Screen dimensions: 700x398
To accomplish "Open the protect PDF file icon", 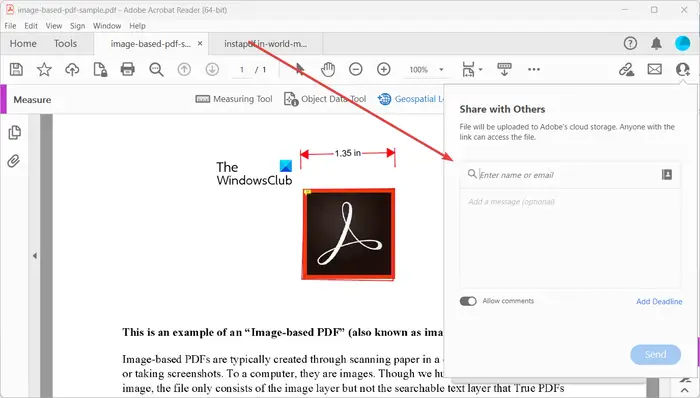I will 100,70.
